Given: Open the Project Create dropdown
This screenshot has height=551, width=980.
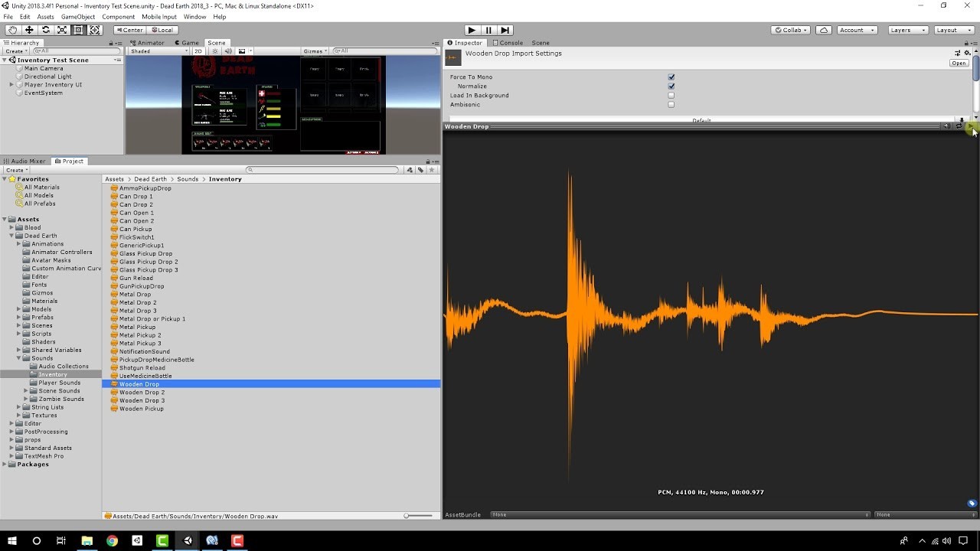Looking at the screenshot, I should pyautogui.click(x=16, y=170).
